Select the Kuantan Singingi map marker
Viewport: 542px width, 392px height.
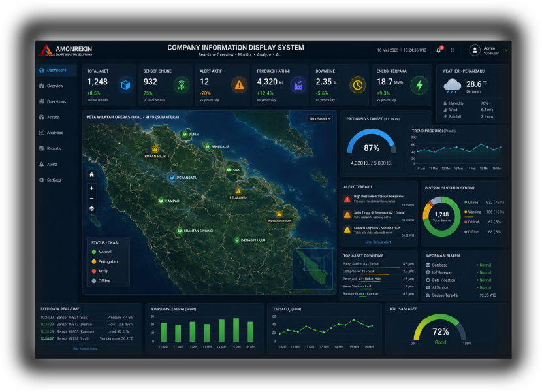point(180,231)
